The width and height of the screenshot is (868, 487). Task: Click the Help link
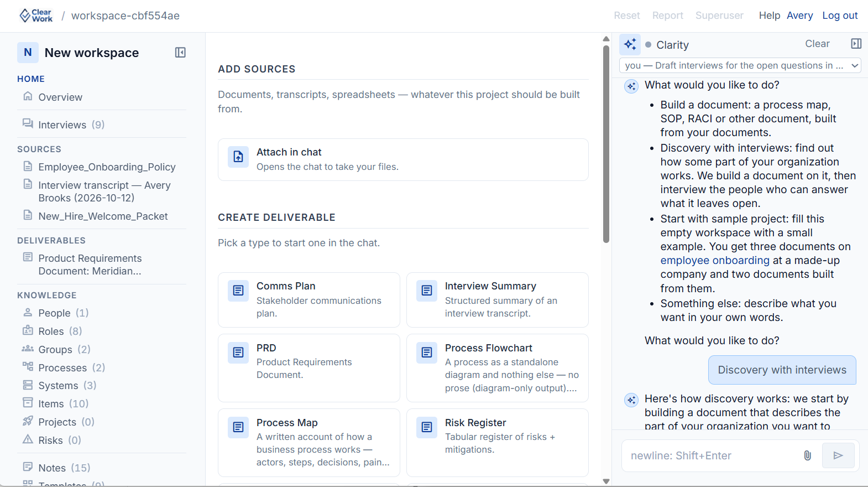(769, 15)
